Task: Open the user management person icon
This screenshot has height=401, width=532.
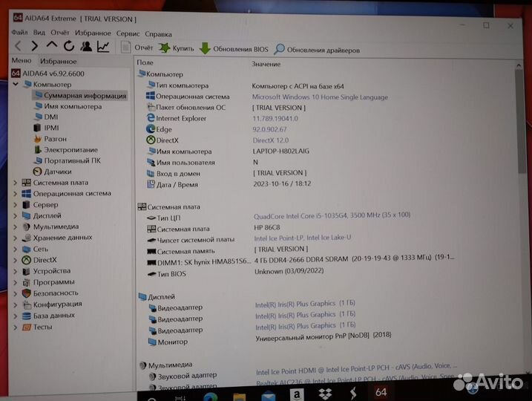Action: (x=86, y=46)
